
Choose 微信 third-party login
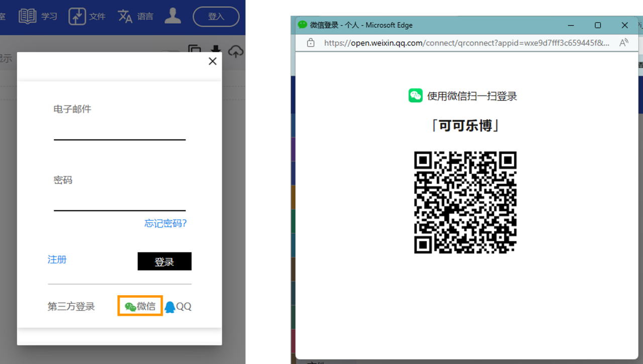point(140,306)
